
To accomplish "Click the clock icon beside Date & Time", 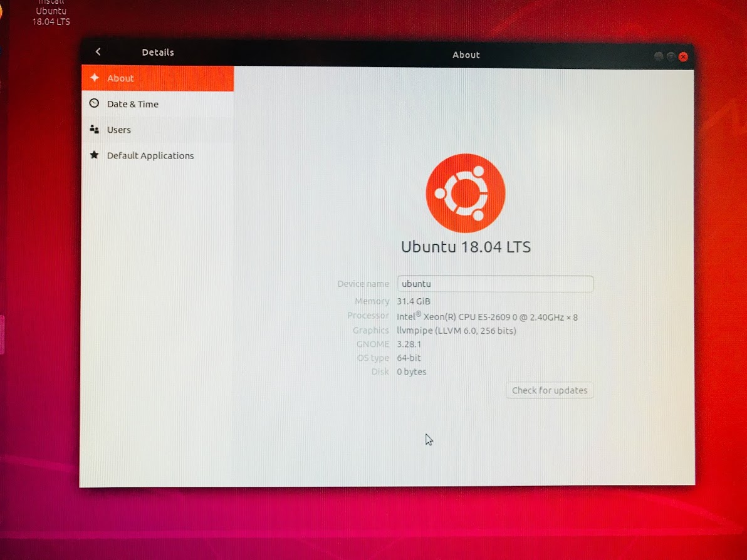I will point(95,103).
